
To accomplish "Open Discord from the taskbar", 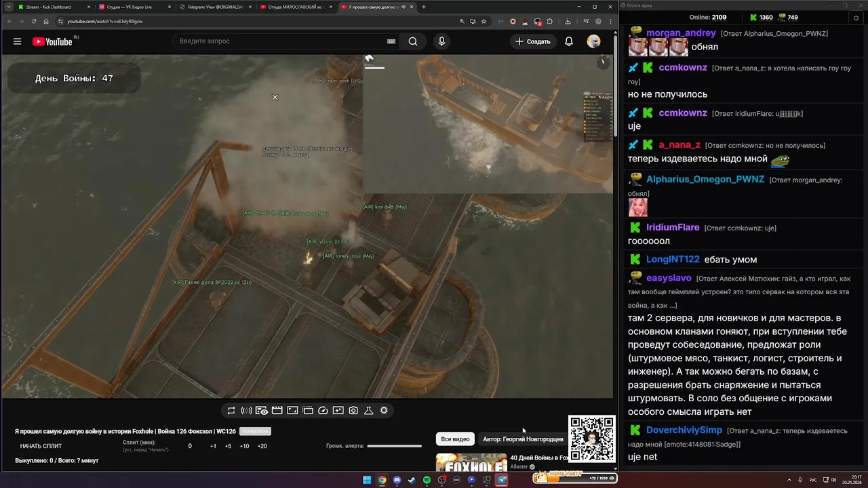I will point(397,480).
